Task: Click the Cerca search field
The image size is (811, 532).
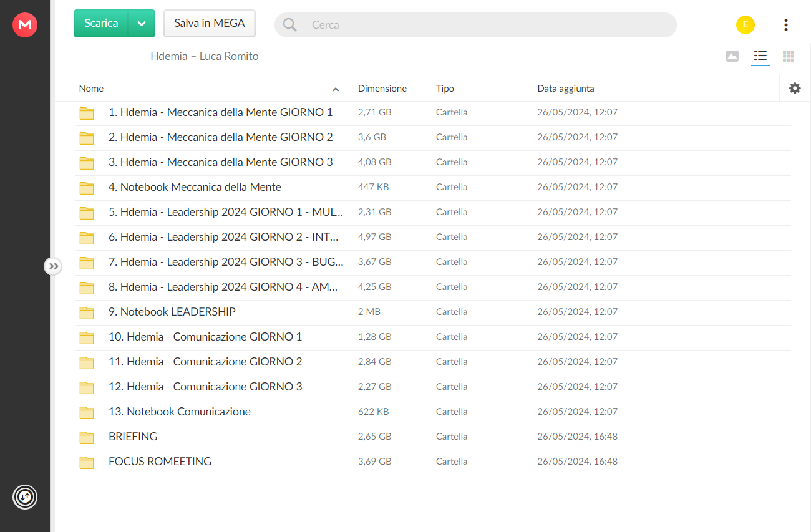Action: 475,25
